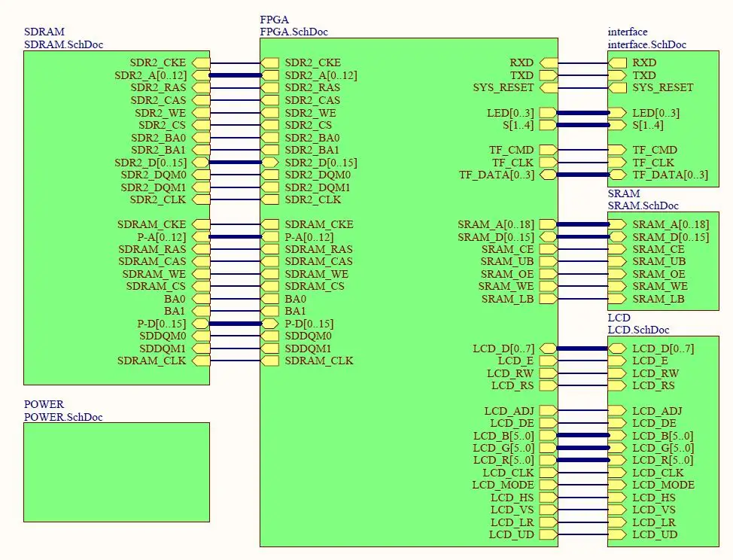Pick LCD_B[5..0] port symbol on FPGA sheet
This screenshot has width=733, height=560.
[x=549, y=436]
